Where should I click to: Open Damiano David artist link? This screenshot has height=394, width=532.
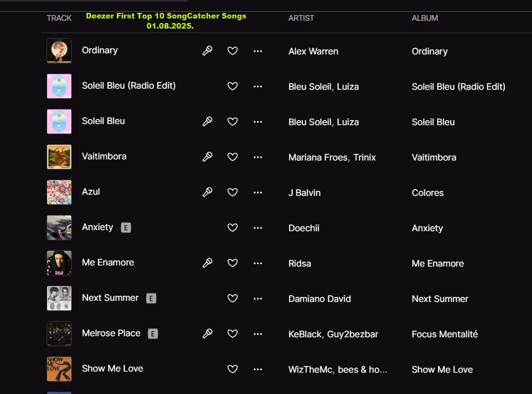tap(320, 299)
